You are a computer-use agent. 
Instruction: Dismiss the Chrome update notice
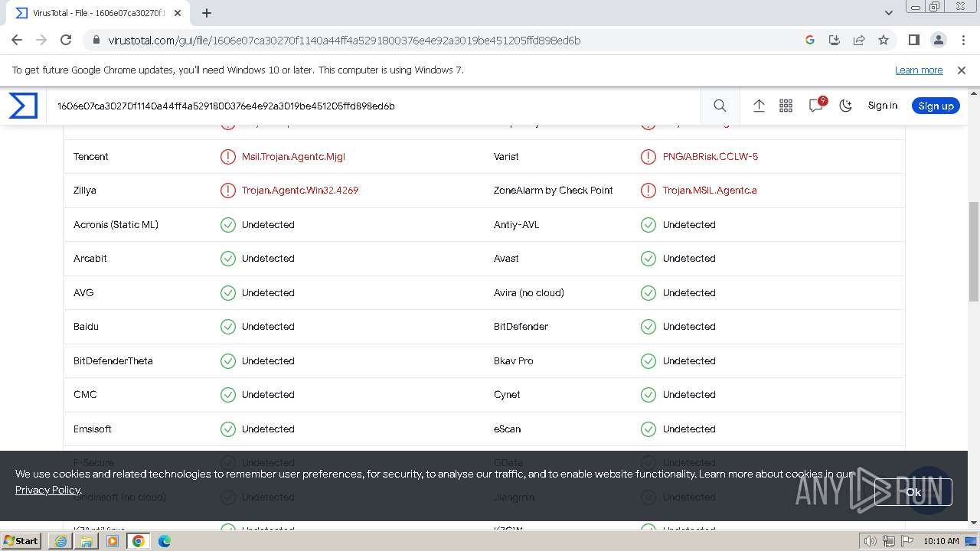click(962, 70)
